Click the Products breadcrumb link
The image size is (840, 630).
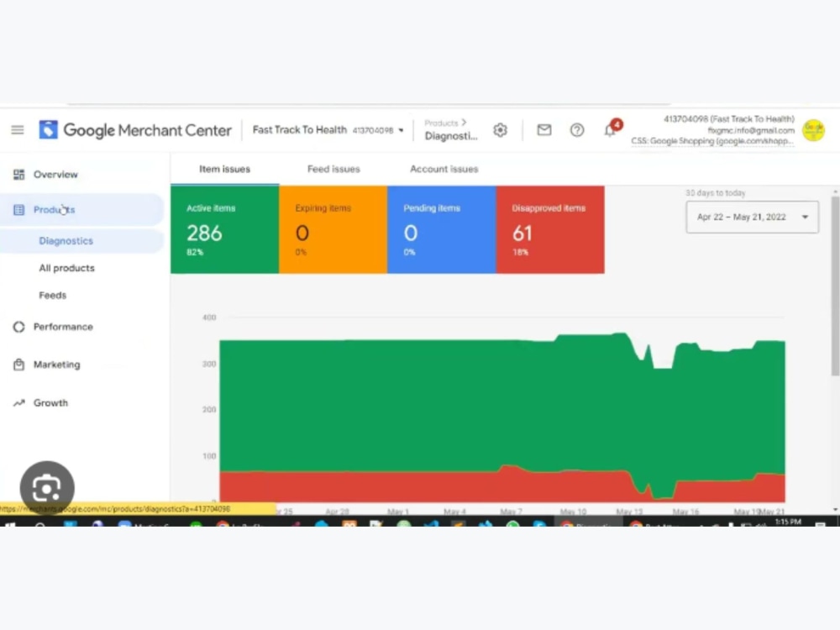tap(441, 123)
